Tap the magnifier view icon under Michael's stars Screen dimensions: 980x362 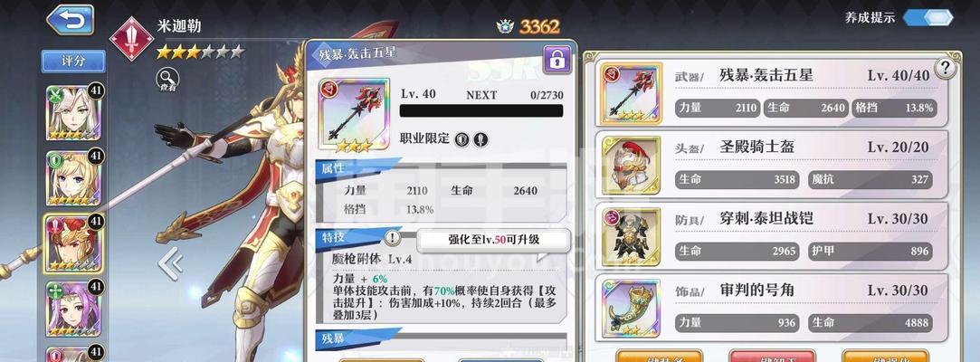coord(167,80)
